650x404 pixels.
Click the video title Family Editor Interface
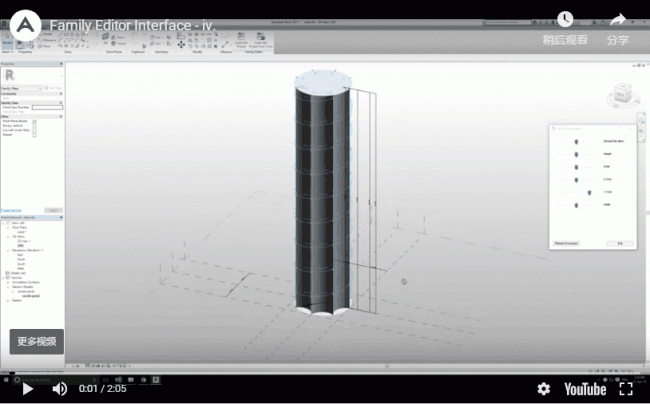132,25
